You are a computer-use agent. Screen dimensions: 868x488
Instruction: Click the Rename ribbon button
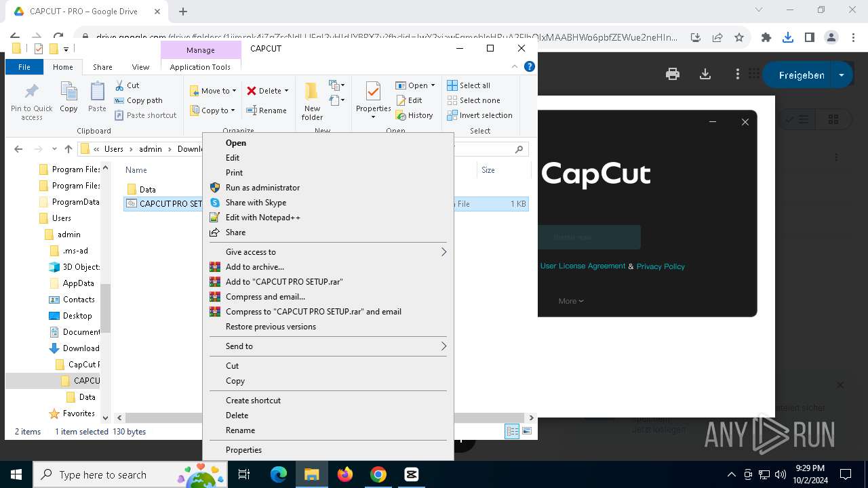tap(267, 110)
